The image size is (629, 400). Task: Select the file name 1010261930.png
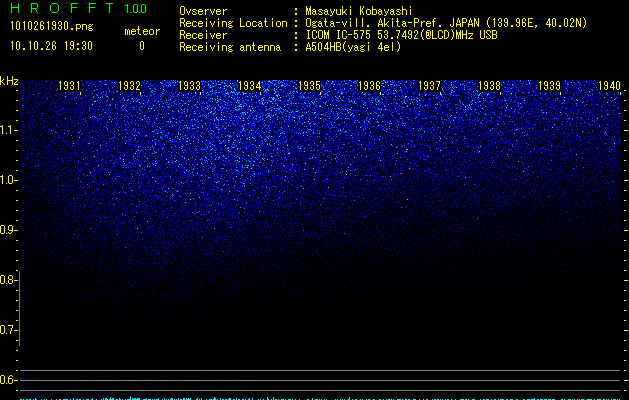52,26
